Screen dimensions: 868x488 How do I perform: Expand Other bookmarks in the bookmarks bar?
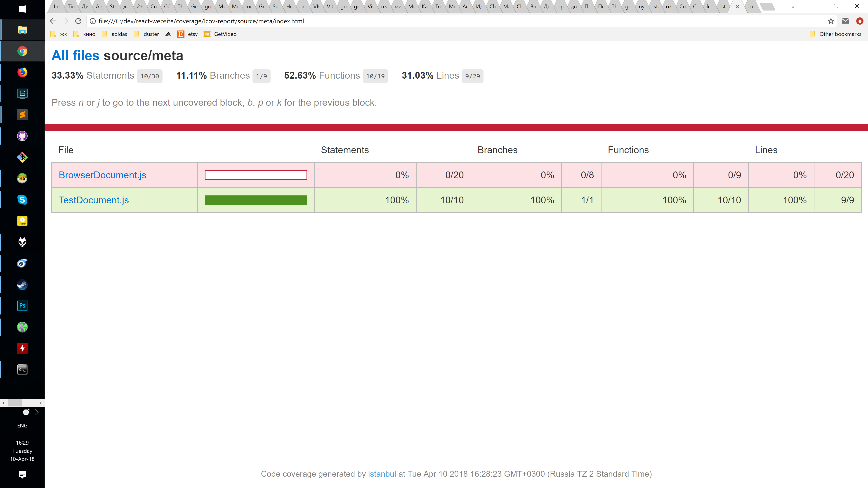837,34
